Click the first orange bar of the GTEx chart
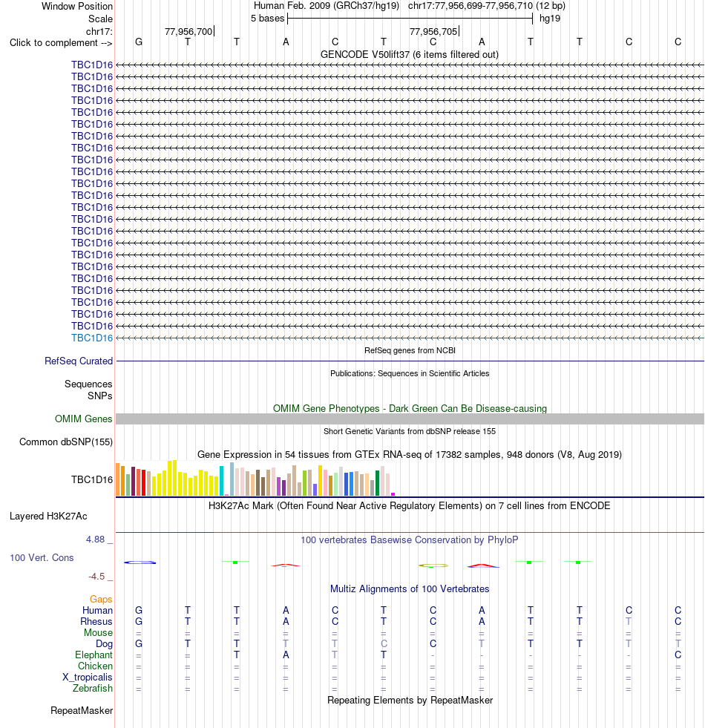Image resolution: width=705 pixels, height=728 pixels. [117, 479]
